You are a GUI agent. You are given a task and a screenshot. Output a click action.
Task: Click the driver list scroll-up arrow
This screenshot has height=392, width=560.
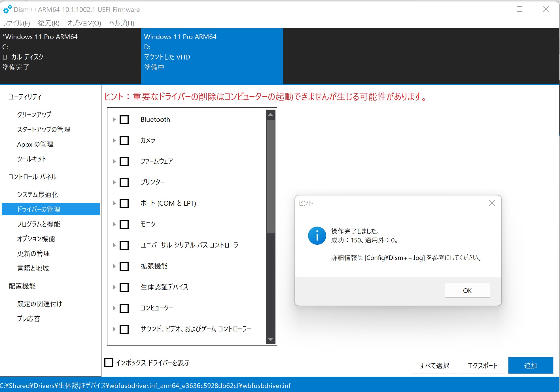tap(271, 114)
